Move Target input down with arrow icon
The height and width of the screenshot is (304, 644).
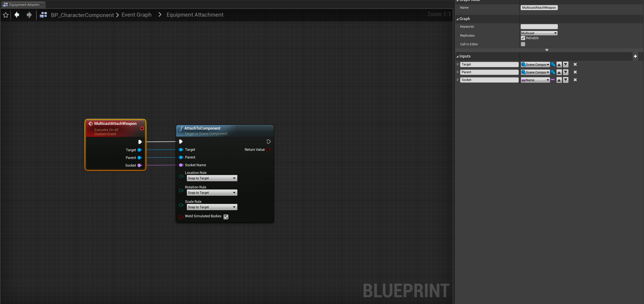point(566,65)
